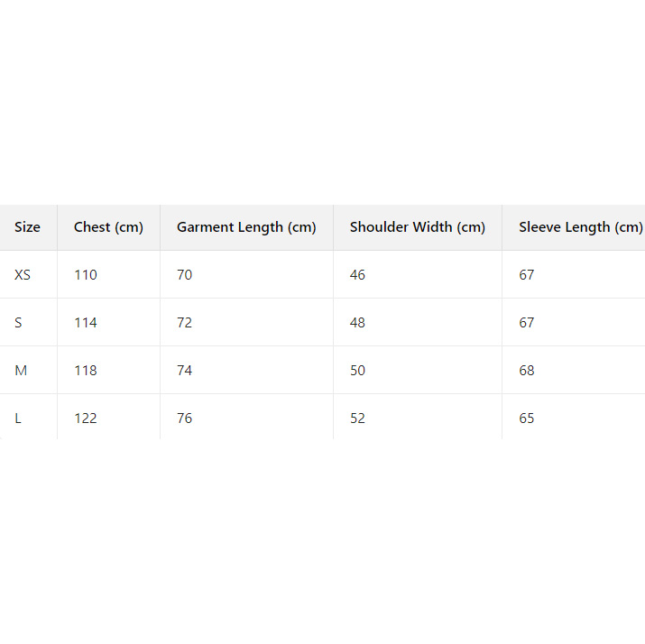Click the Shoulder Width (cm) header

click(x=418, y=227)
